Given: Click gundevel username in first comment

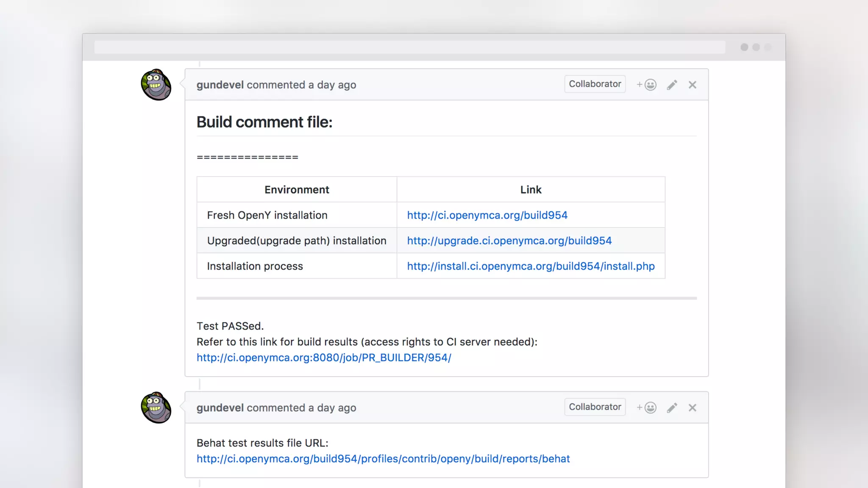Looking at the screenshot, I should coord(220,85).
